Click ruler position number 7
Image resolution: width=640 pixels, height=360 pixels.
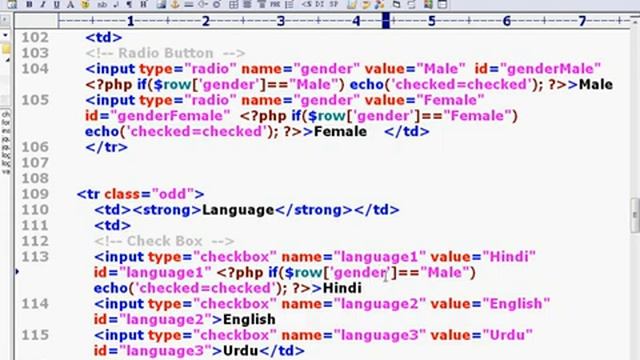(x=582, y=21)
